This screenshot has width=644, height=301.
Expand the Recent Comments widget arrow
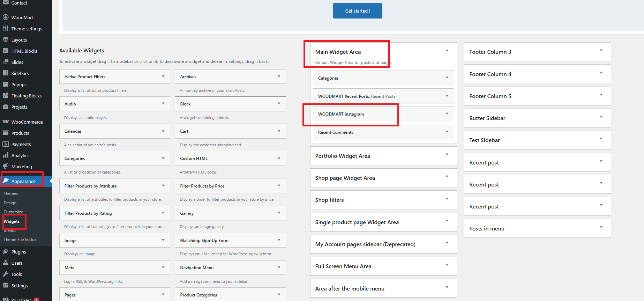[447, 132]
